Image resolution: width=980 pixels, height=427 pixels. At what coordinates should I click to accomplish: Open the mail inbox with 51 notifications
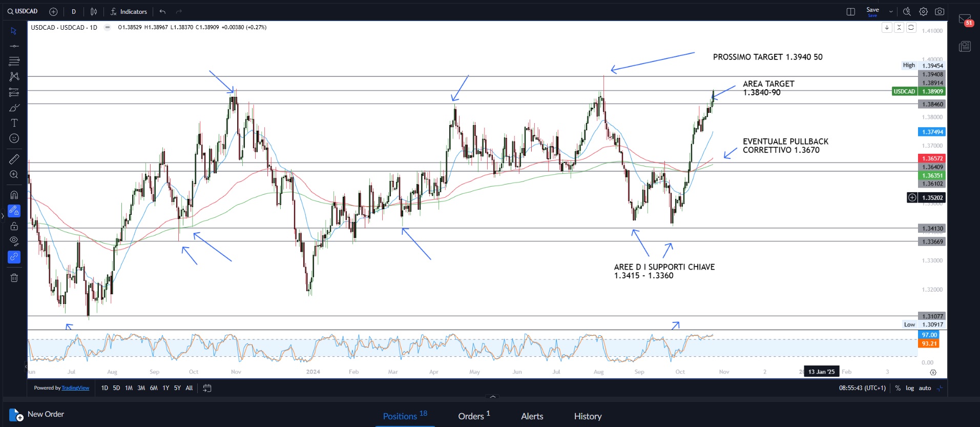pos(965,19)
